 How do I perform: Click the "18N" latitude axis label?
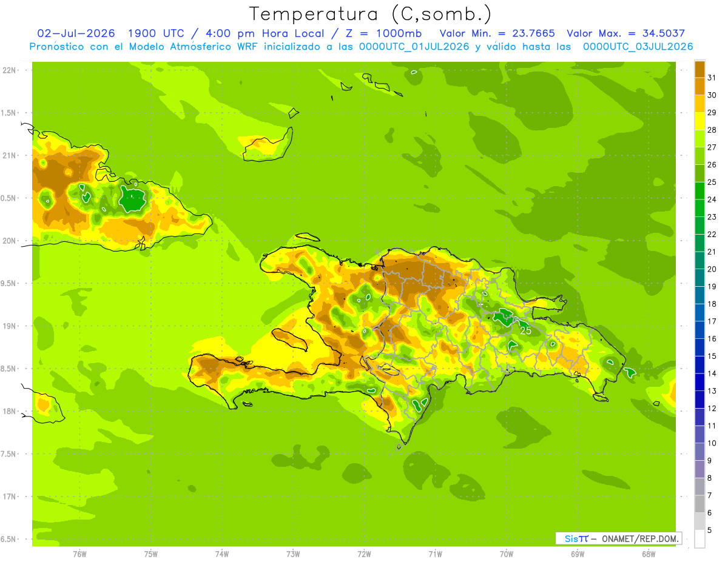(9, 412)
